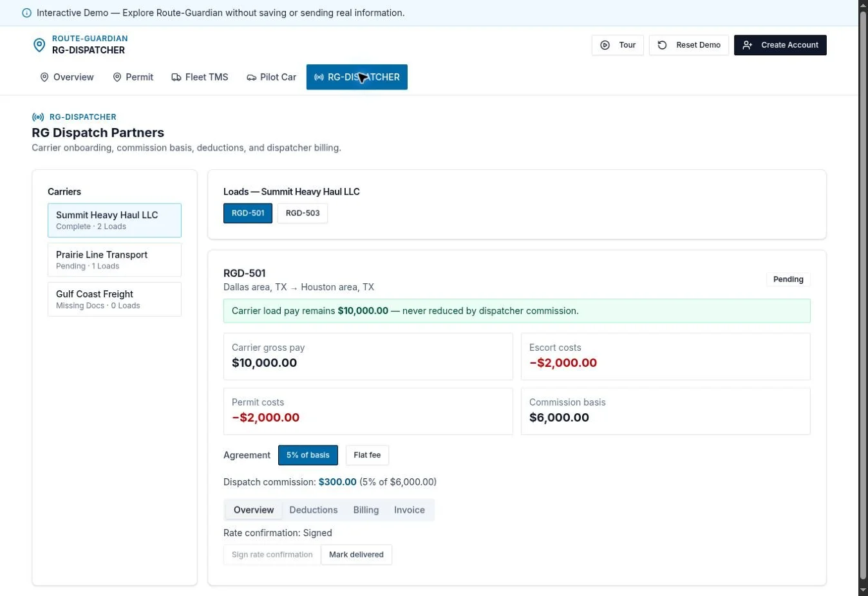Start the Tour
The width and height of the screenshot is (868, 596).
[618, 45]
